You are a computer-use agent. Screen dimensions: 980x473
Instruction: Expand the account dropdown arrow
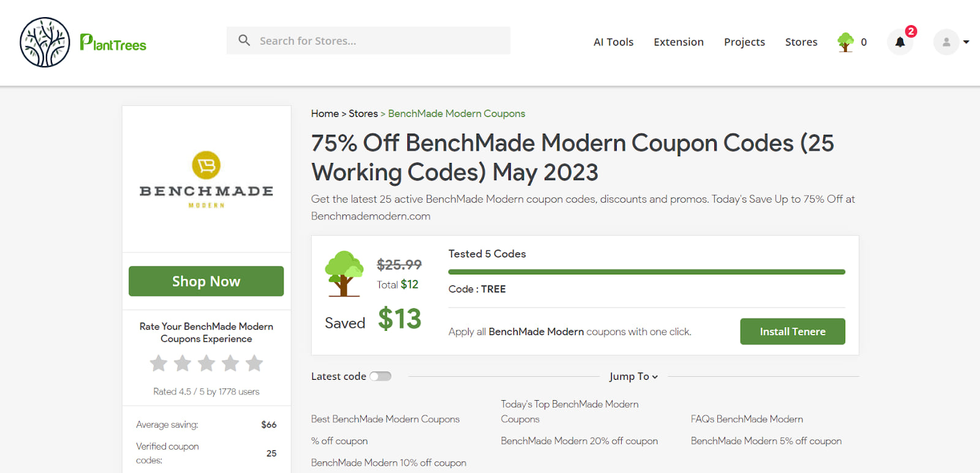(966, 42)
